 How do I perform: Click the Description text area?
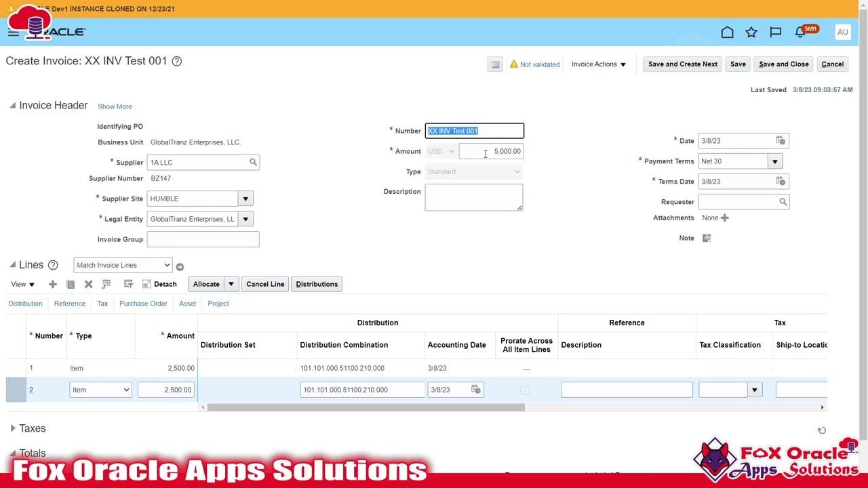(x=474, y=197)
